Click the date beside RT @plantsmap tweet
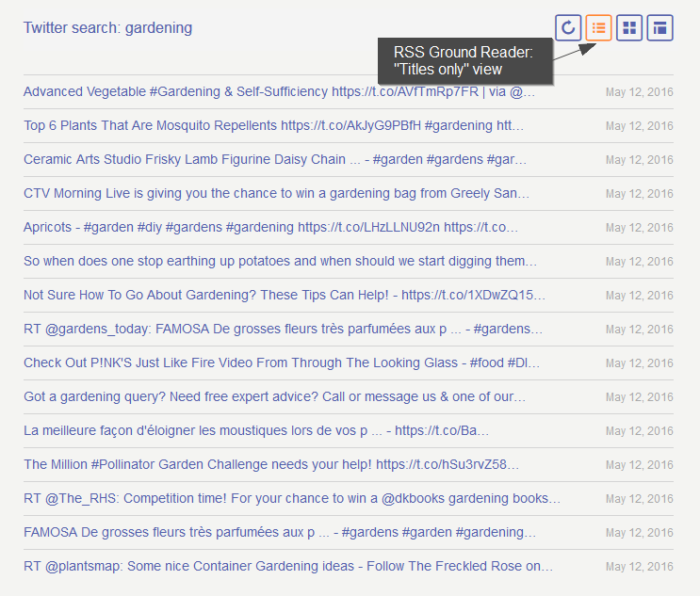 640,567
